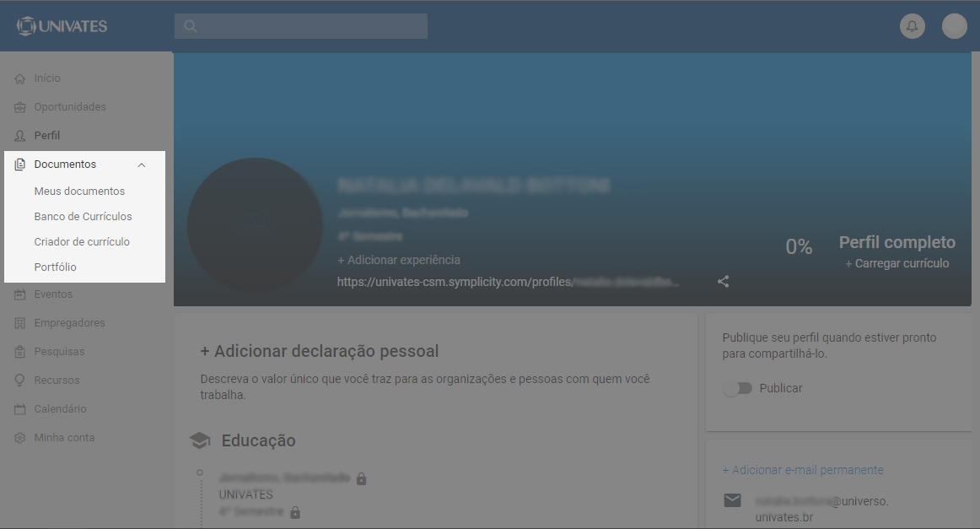The width and height of the screenshot is (980, 529).
Task: Click Adicionar declaração pessoal heading
Action: (x=319, y=351)
